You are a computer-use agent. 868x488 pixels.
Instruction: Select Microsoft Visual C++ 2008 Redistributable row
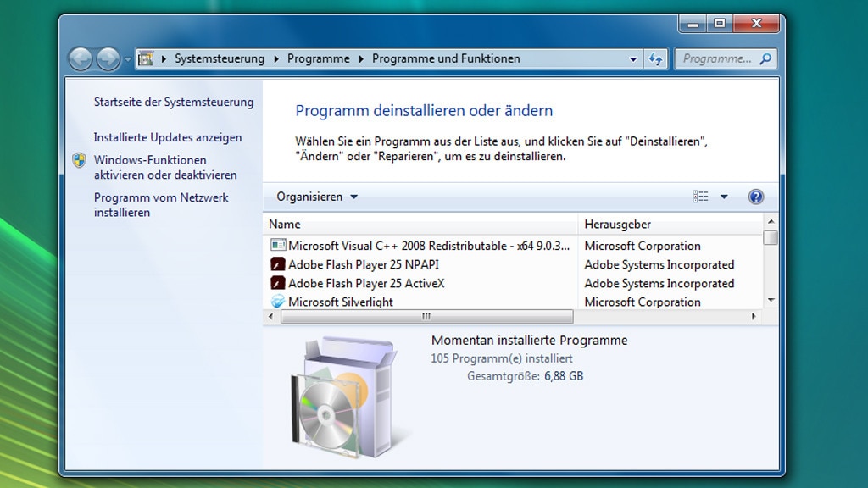tap(513, 246)
